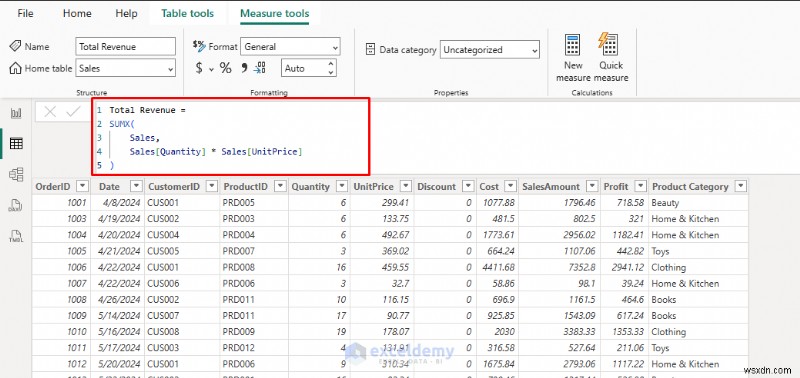Open Table view from left sidebar
Image resolution: width=800 pixels, height=378 pixels.
coord(16,143)
